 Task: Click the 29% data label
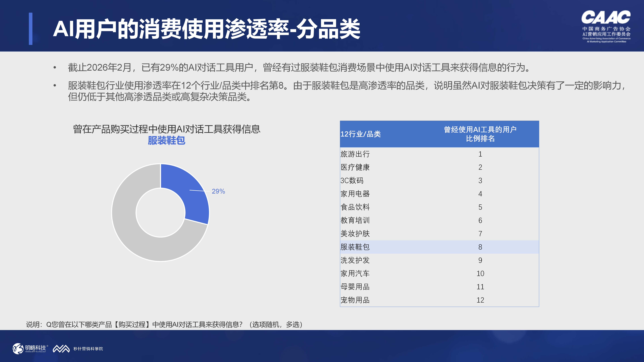[x=218, y=191]
